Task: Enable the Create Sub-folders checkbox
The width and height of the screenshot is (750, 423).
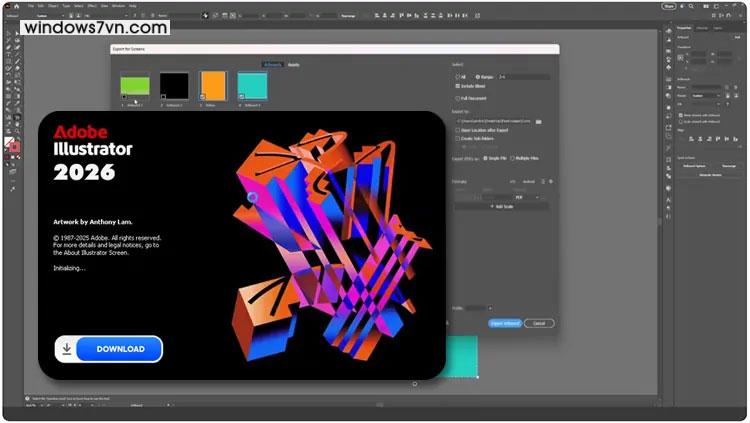Action: point(457,139)
